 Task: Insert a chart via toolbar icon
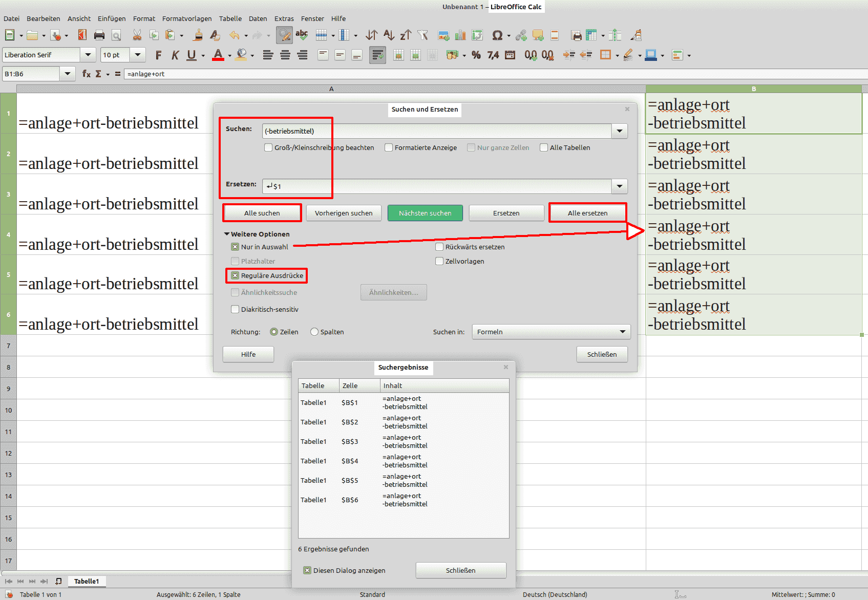point(460,35)
